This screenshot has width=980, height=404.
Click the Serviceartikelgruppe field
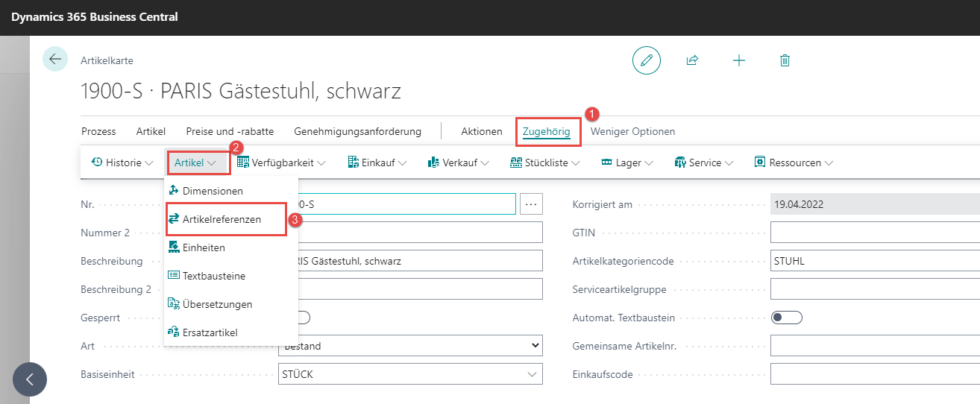pyautogui.click(x=875, y=289)
